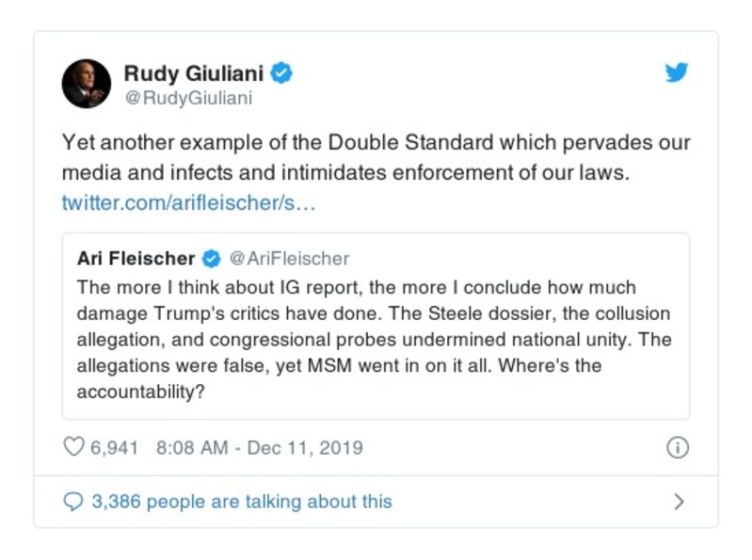This screenshot has width=752, height=560.
Task: Expand the conversation with the right chevron
Action: (679, 502)
